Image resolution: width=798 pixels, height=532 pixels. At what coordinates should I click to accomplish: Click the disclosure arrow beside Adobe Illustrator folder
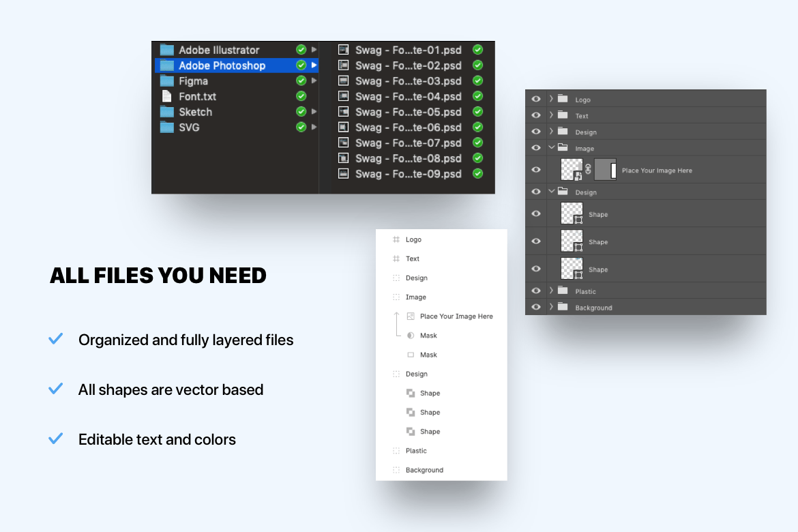tap(314, 50)
